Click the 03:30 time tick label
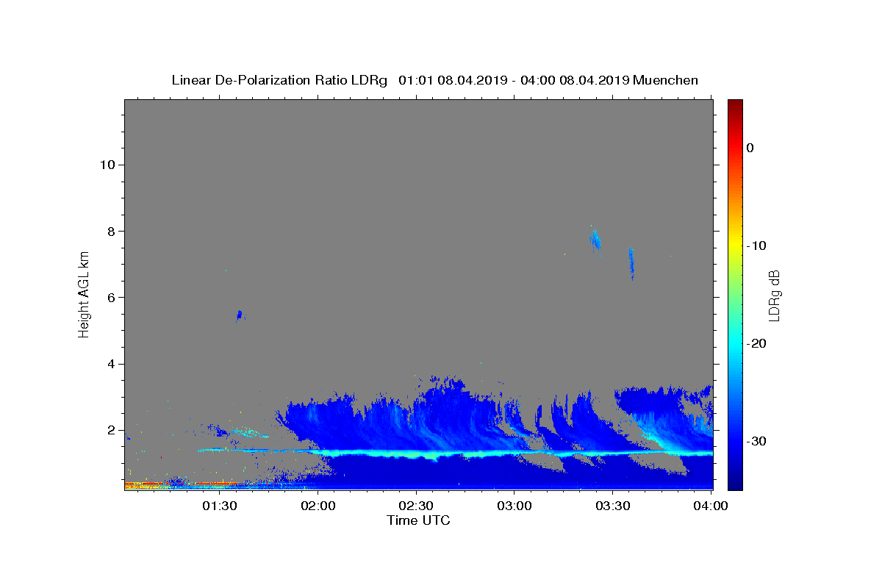882x588 pixels. point(613,506)
